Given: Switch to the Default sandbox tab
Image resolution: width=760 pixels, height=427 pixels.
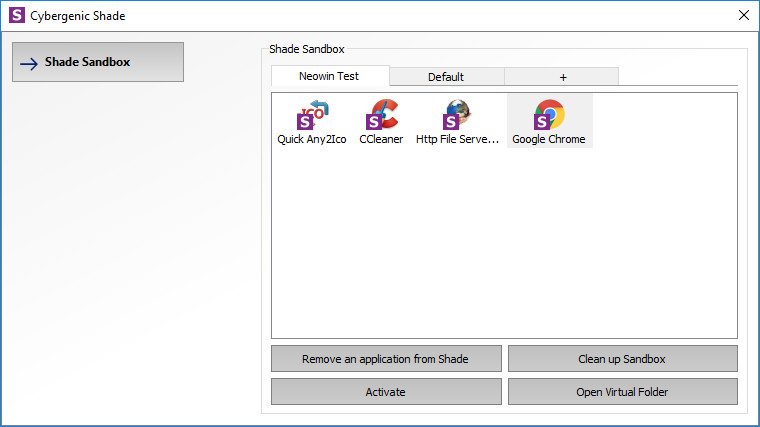Looking at the screenshot, I should click(446, 77).
